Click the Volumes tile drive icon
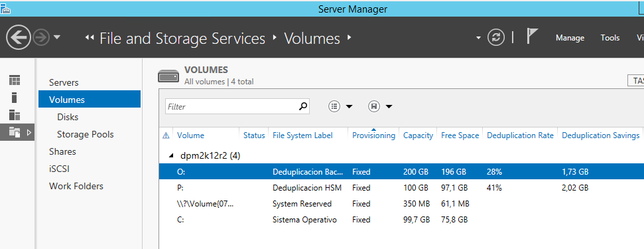Image resolution: width=644 pixels, height=249 pixels. pyautogui.click(x=168, y=76)
